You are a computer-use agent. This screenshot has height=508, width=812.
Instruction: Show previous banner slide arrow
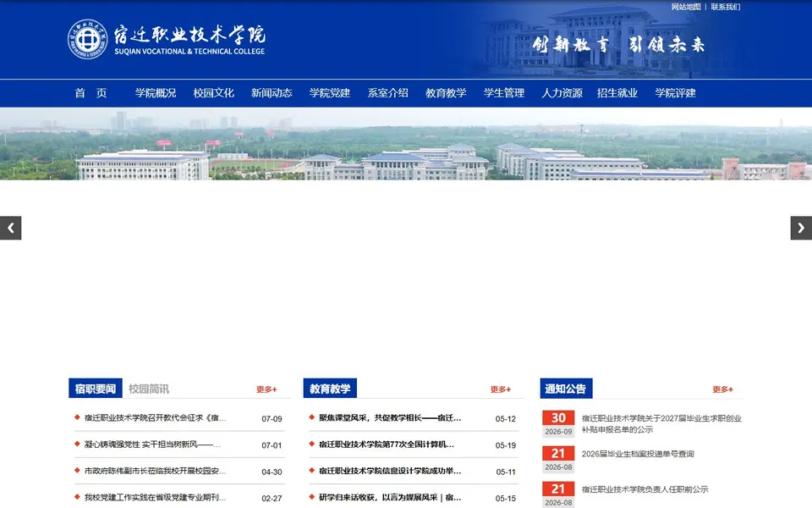10,228
